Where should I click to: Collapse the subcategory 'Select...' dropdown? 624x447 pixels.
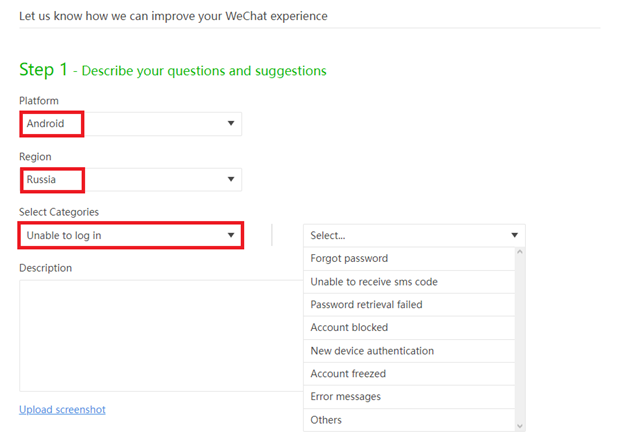click(x=414, y=236)
